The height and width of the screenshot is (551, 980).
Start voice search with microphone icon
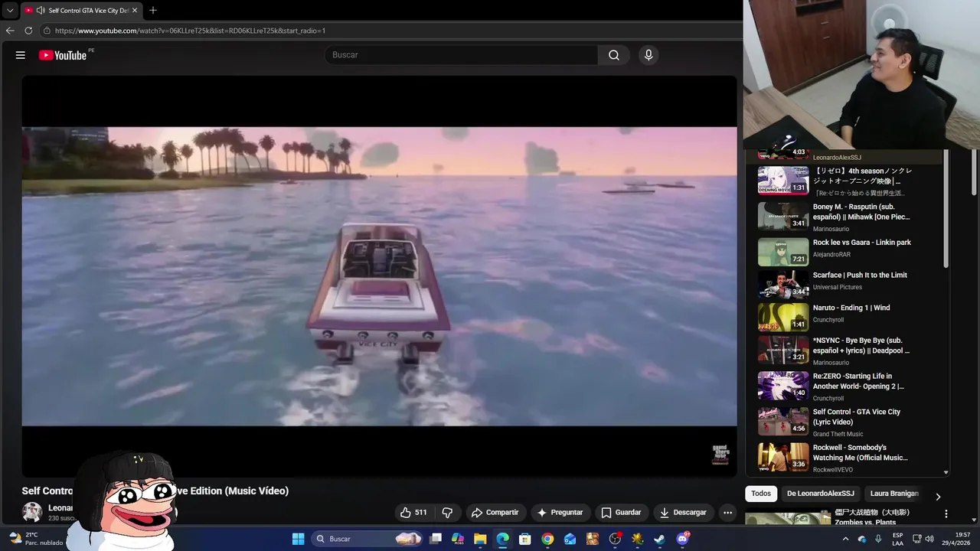coord(648,55)
